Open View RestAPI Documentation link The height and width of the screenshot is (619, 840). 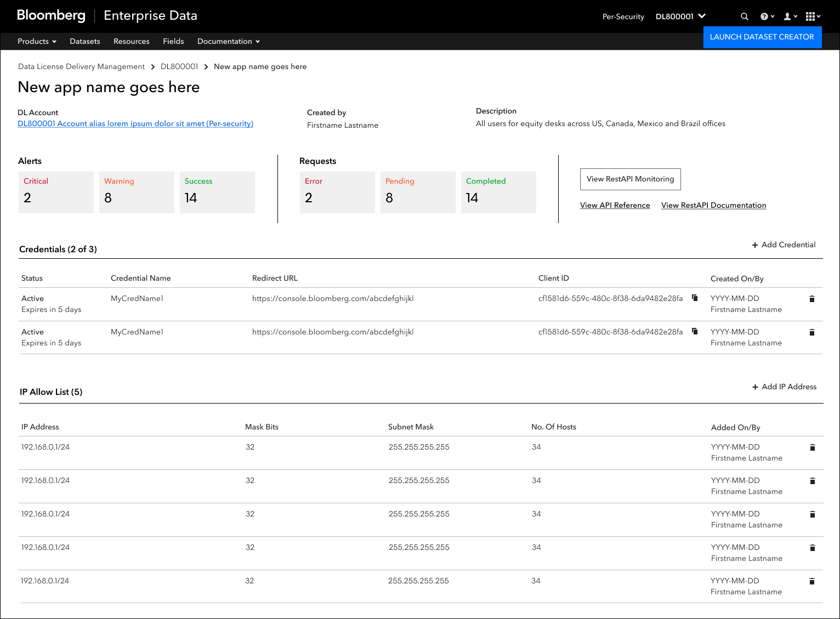(x=714, y=205)
